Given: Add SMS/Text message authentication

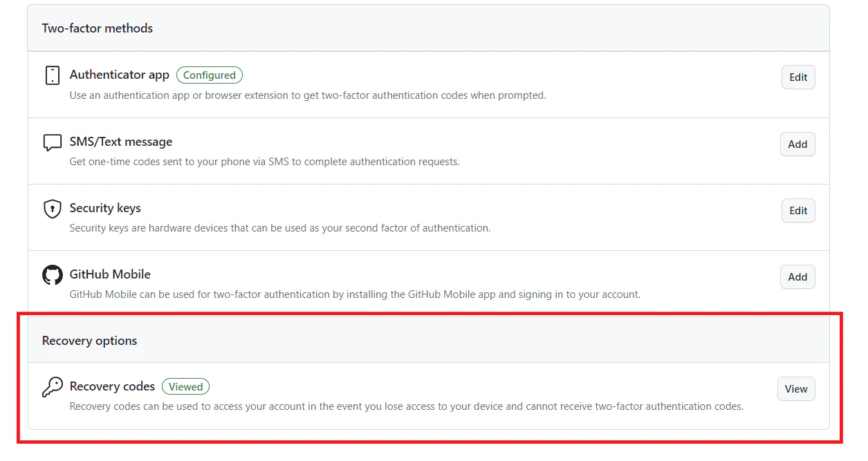Looking at the screenshot, I should click(797, 144).
